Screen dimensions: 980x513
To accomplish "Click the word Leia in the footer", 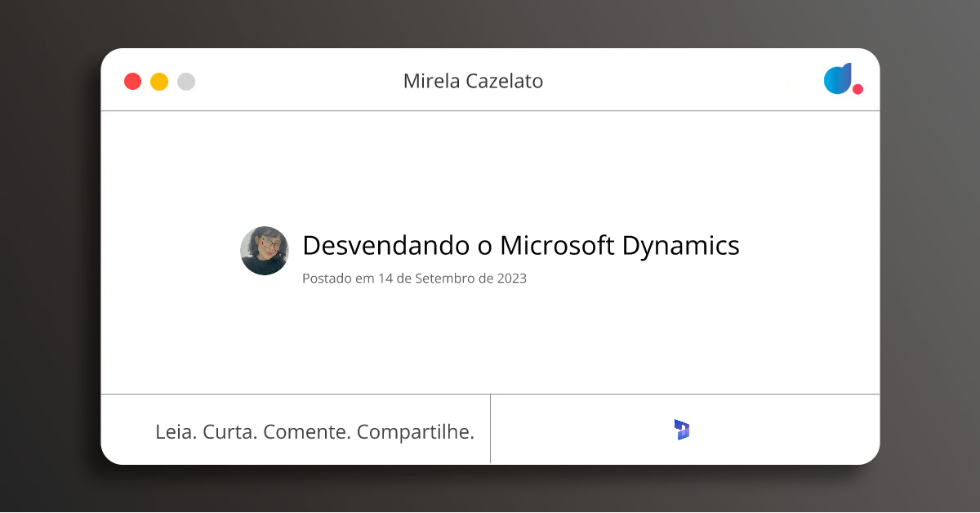I will pyautogui.click(x=174, y=430).
